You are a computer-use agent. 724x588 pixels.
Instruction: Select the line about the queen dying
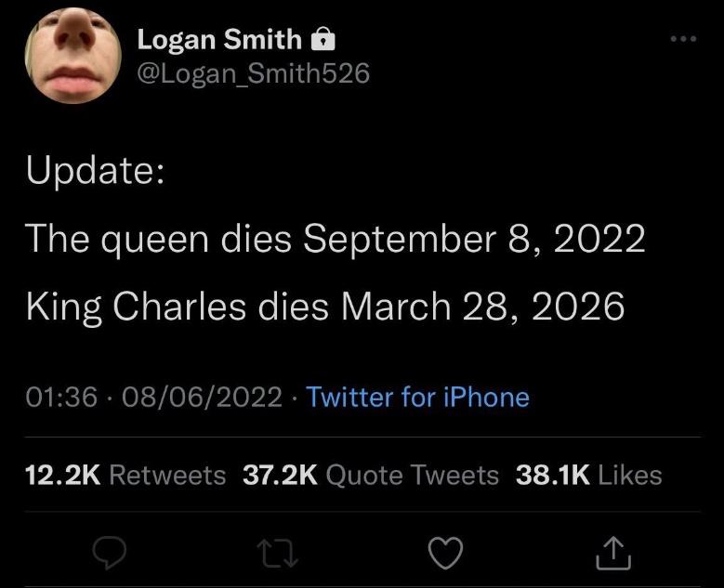tap(335, 239)
